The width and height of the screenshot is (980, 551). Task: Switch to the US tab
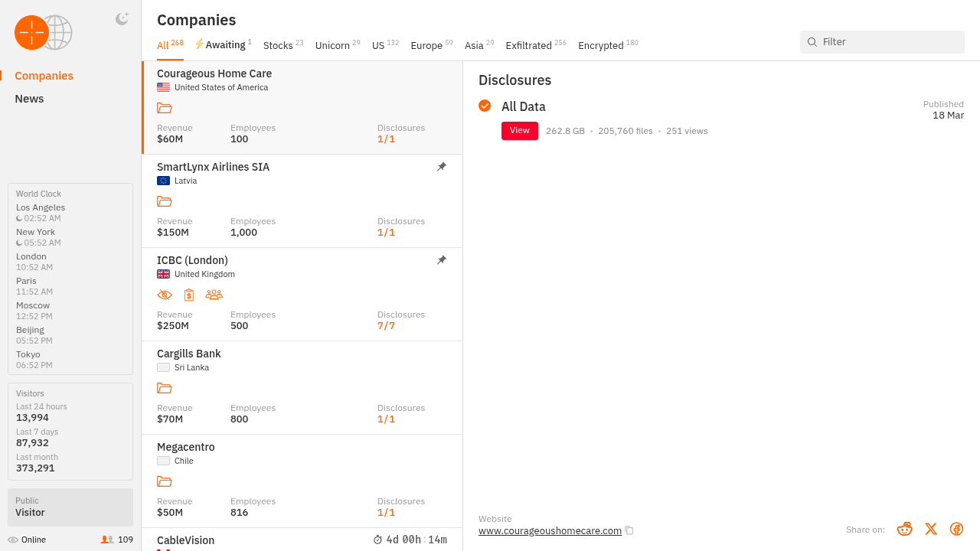click(385, 45)
